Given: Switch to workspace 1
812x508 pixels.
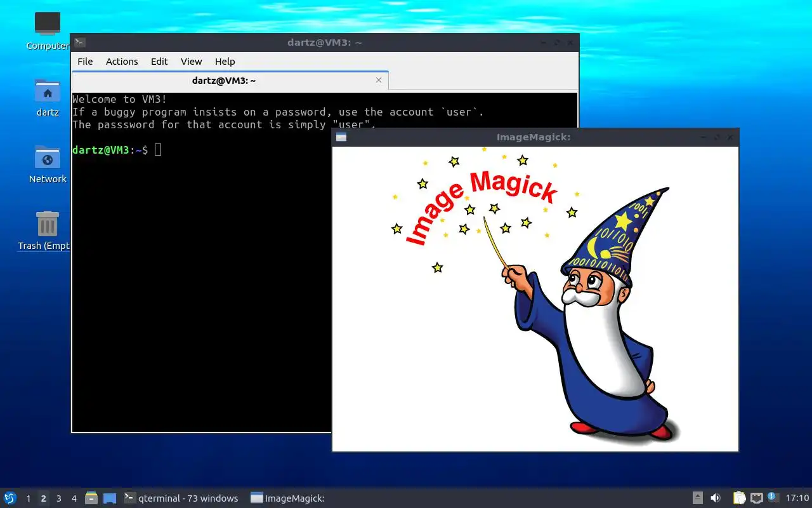Looking at the screenshot, I should [28, 498].
